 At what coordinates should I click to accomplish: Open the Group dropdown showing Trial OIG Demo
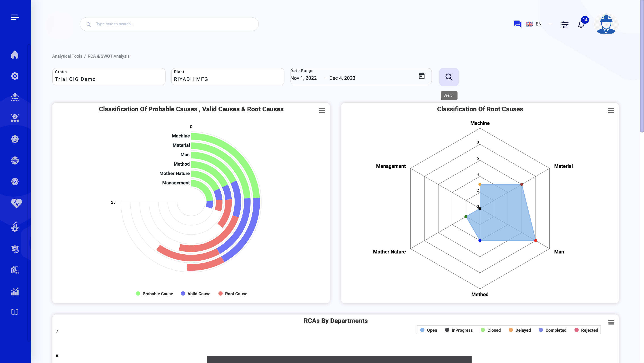tap(109, 77)
